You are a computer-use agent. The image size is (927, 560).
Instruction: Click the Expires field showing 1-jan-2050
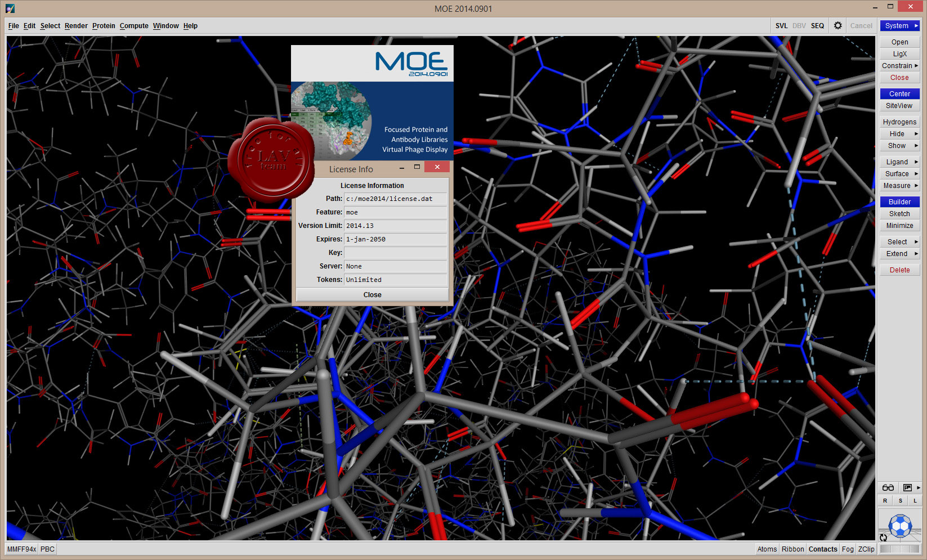[x=396, y=239]
